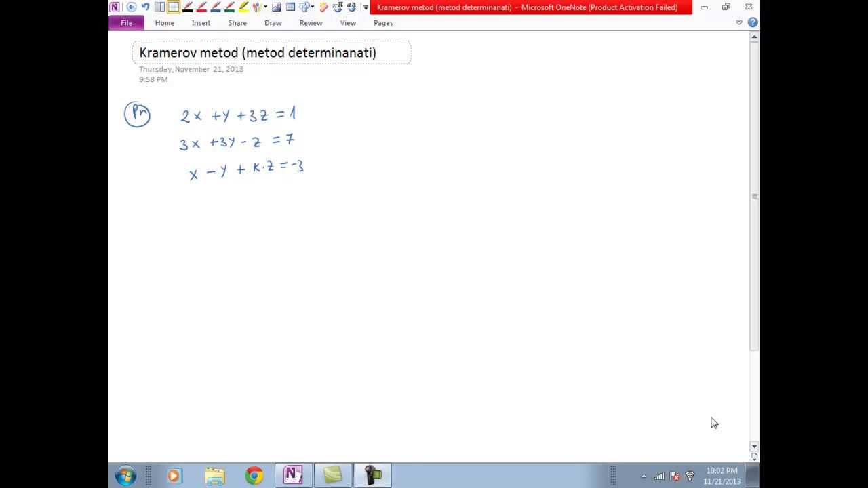Screen dimensions: 868x488
Task: Restore down the OneNote window
Action: tap(726, 7)
